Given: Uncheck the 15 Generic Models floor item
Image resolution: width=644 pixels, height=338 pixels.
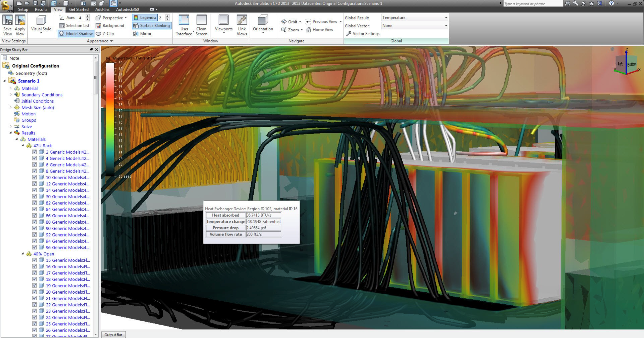Looking at the screenshot, I should coord(34,260).
